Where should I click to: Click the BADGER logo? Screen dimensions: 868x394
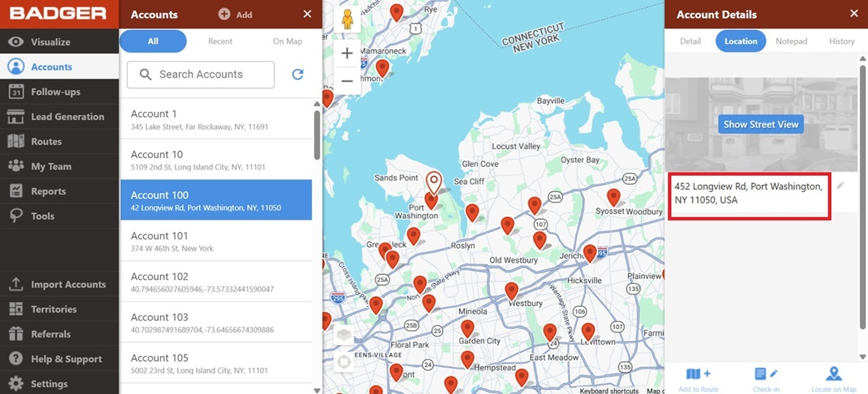tap(58, 14)
